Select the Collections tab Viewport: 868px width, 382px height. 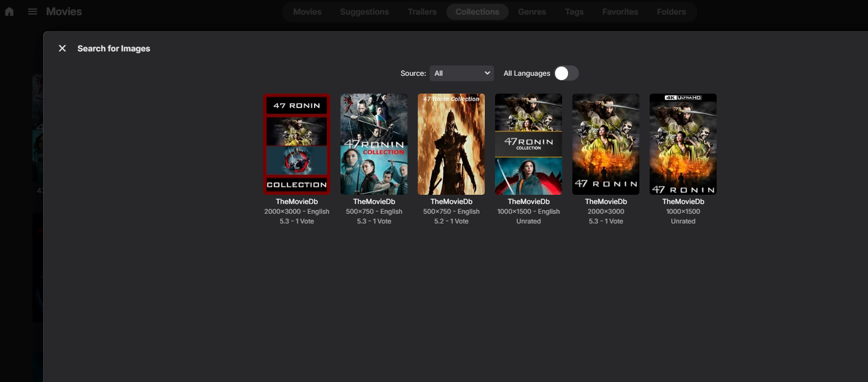click(x=477, y=12)
